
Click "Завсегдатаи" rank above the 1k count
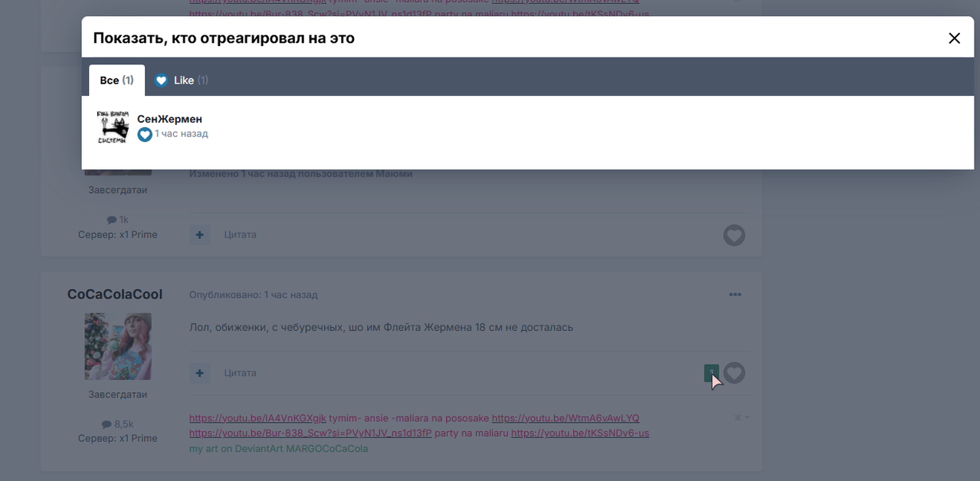[117, 189]
